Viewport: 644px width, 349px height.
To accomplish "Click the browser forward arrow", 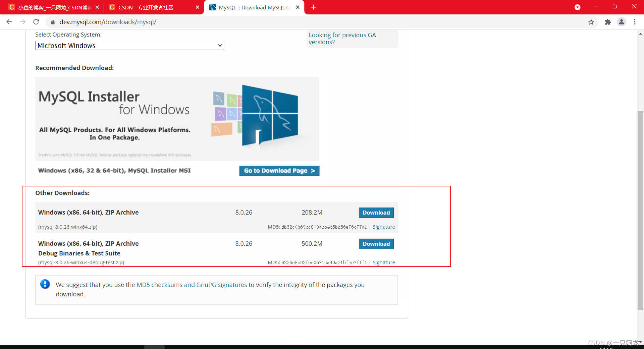I will 22,22.
